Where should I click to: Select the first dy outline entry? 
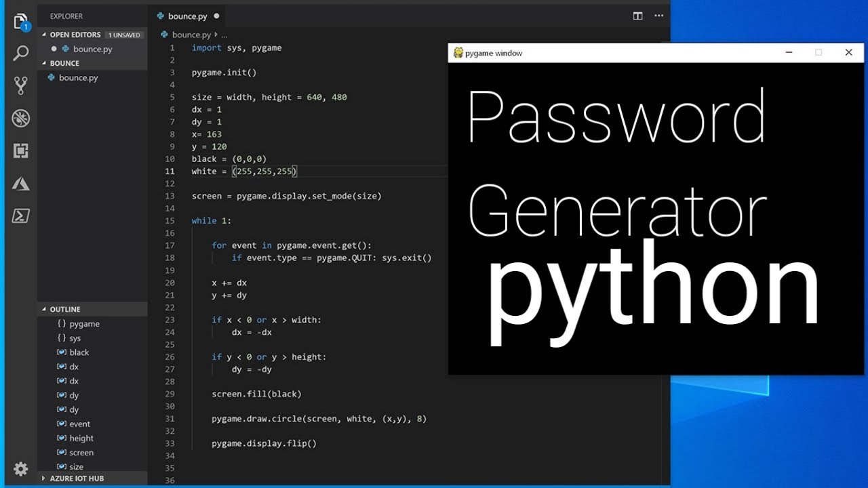(x=74, y=395)
